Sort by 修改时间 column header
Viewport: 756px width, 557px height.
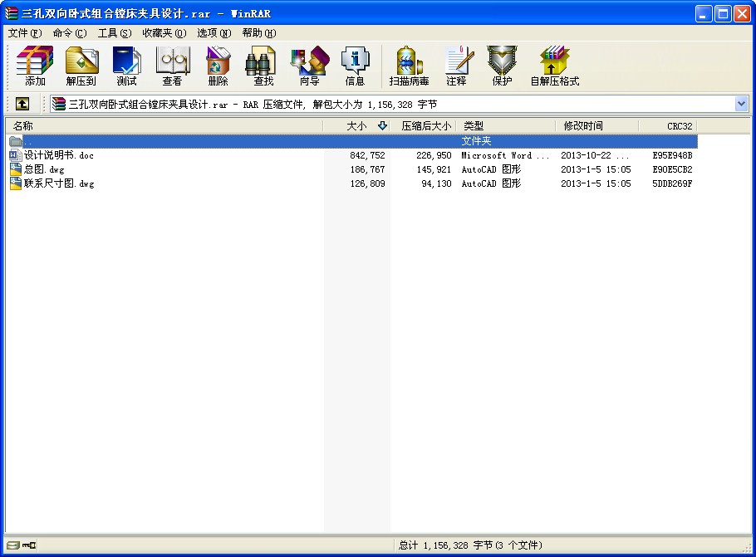583,125
